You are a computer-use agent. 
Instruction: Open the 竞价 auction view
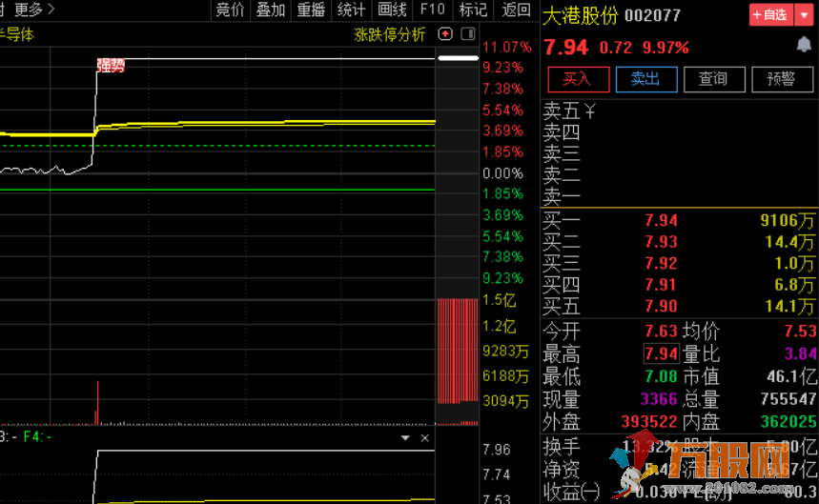pyautogui.click(x=230, y=10)
